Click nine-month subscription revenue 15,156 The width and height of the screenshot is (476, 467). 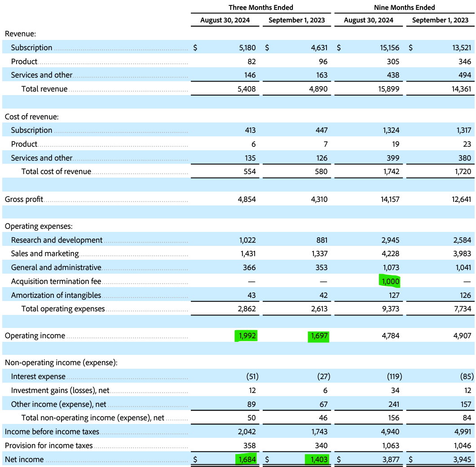389,48
